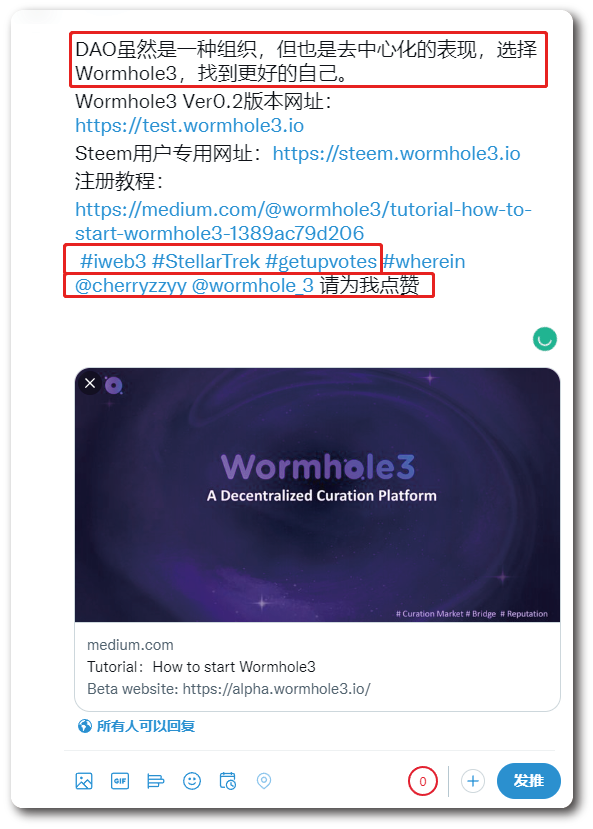The height and width of the screenshot is (829, 593).
Task: Schedule the tweet with calendar clock icon
Action: tap(228, 781)
